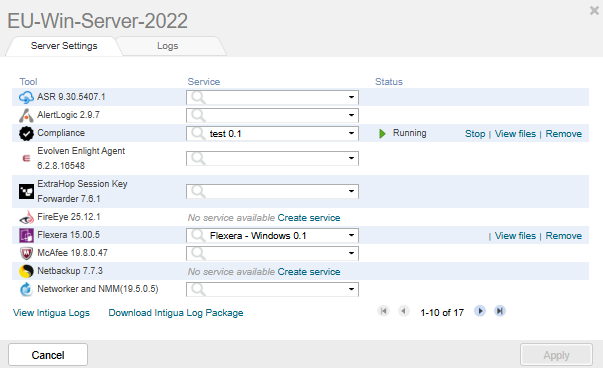
Task: Open the AlertLogic service dropdown arrow
Action: click(x=351, y=115)
